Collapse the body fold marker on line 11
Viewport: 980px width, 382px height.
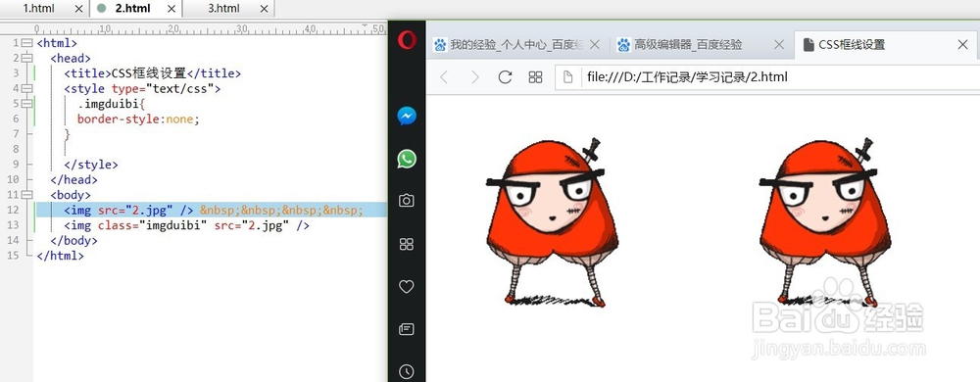[26, 195]
